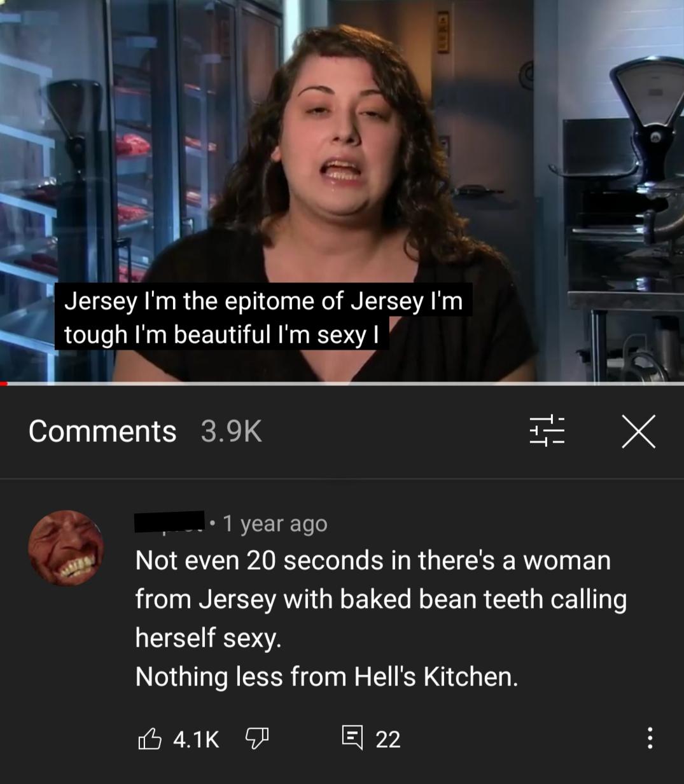Like the comment with thumbs-up icon
The width and height of the screenshot is (684, 784).
[x=150, y=738]
